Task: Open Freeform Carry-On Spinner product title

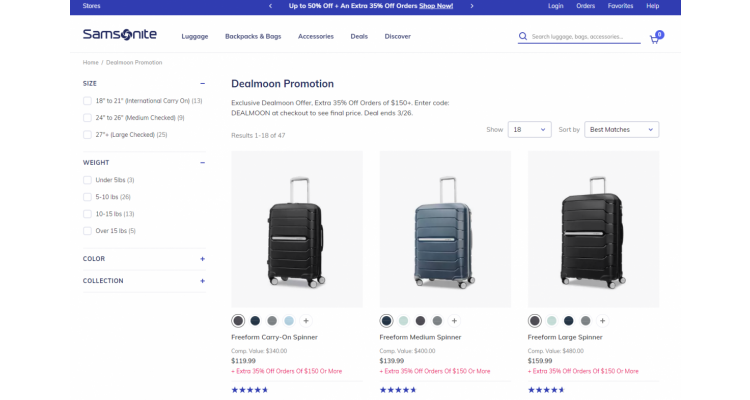Action: pyautogui.click(x=274, y=337)
